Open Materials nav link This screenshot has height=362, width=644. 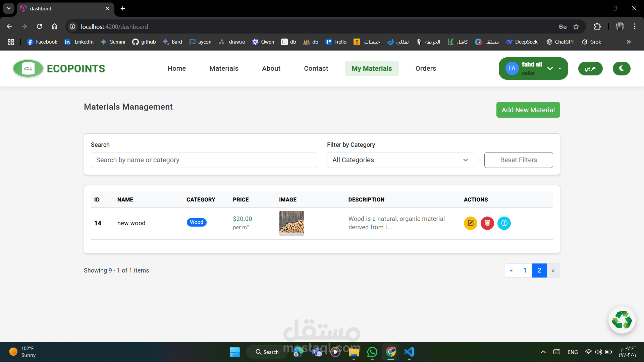pyautogui.click(x=224, y=68)
